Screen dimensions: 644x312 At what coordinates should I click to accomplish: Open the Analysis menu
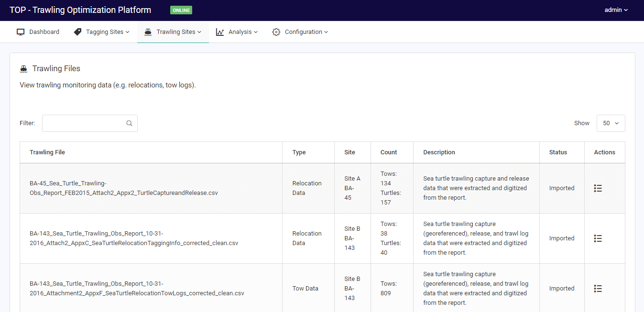[x=237, y=32]
